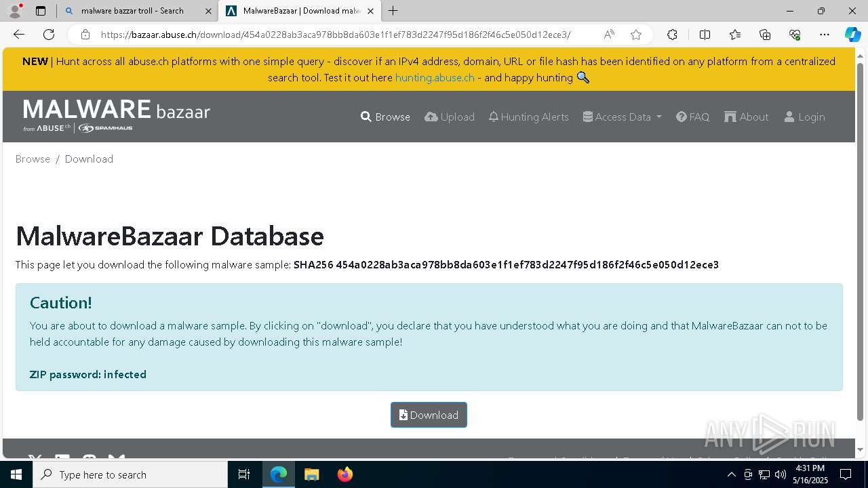Open the About page
This screenshot has height=488, width=868.
[747, 117]
